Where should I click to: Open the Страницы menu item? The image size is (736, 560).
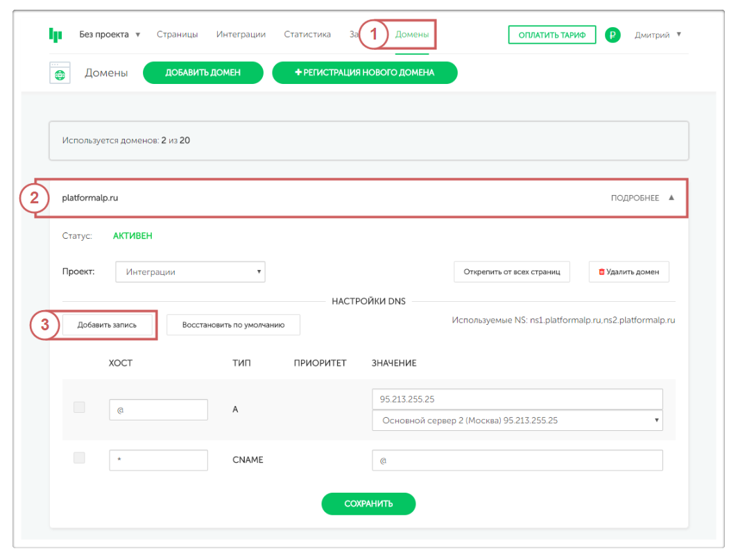(x=177, y=35)
